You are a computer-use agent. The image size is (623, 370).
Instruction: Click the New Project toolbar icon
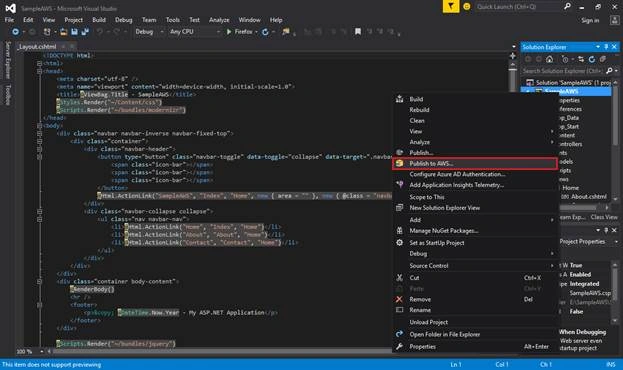(x=47, y=31)
